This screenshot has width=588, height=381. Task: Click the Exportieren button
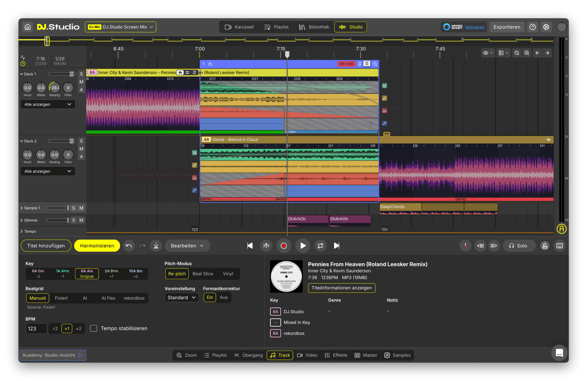(507, 27)
